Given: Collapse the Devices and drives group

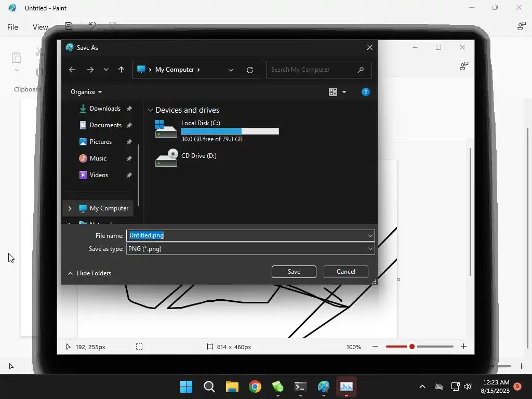Looking at the screenshot, I should [x=150, y=110].
